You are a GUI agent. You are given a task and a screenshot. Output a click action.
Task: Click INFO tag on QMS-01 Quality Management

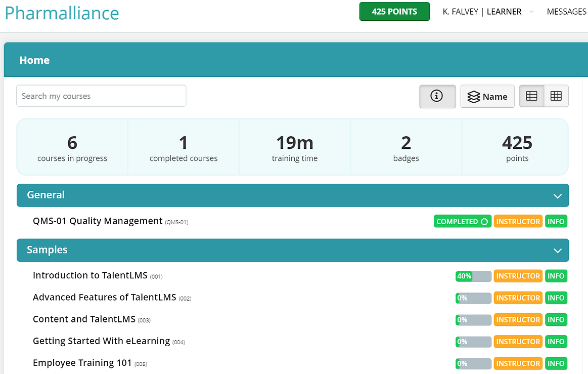tap(556, 221)
